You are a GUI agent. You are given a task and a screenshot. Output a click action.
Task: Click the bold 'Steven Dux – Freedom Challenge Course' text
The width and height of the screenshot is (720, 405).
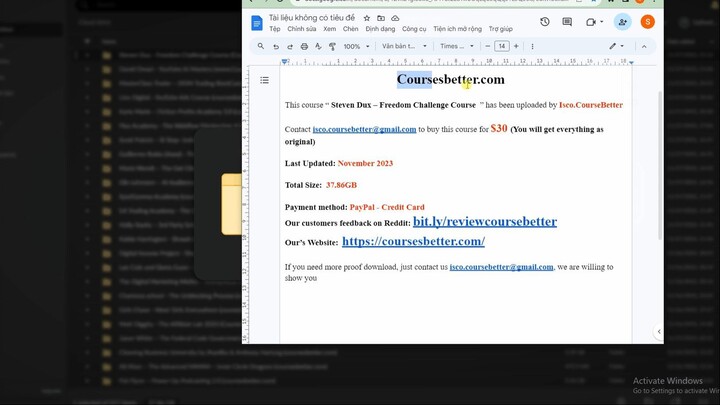point(403,105)
